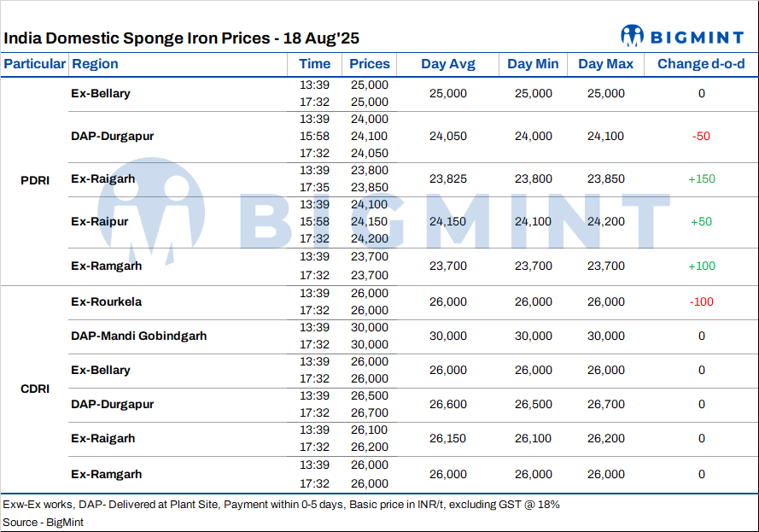Click the BigMint logo icon in header
Image resolution: width=759 pixels, height=532 pixels.
pos(633,36)
